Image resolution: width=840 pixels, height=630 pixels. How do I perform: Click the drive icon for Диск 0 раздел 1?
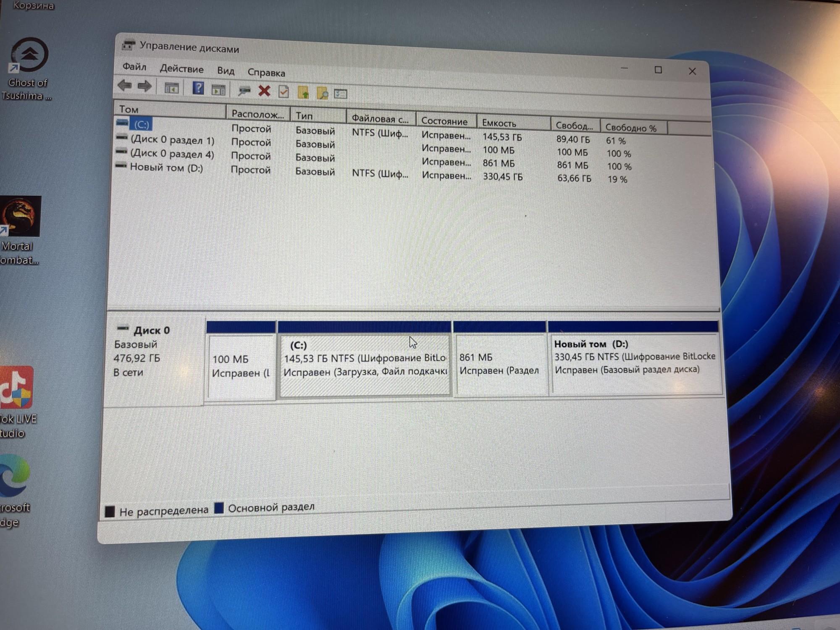pyautogui.click(x=122, y=137)
